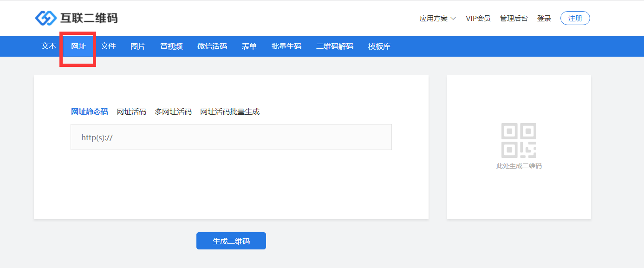Click the 登录 login link
Viewport: 644px width, 268px height.
544,19
